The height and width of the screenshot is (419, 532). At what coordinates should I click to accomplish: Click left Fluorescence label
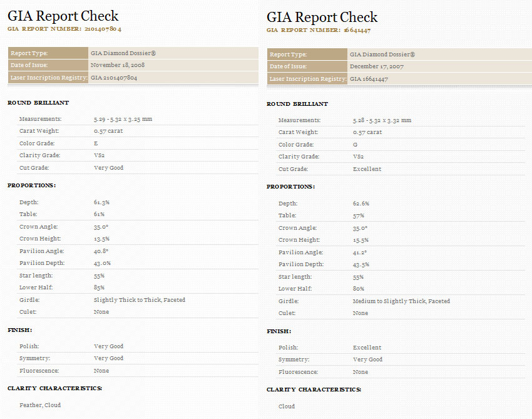point(39,371)
